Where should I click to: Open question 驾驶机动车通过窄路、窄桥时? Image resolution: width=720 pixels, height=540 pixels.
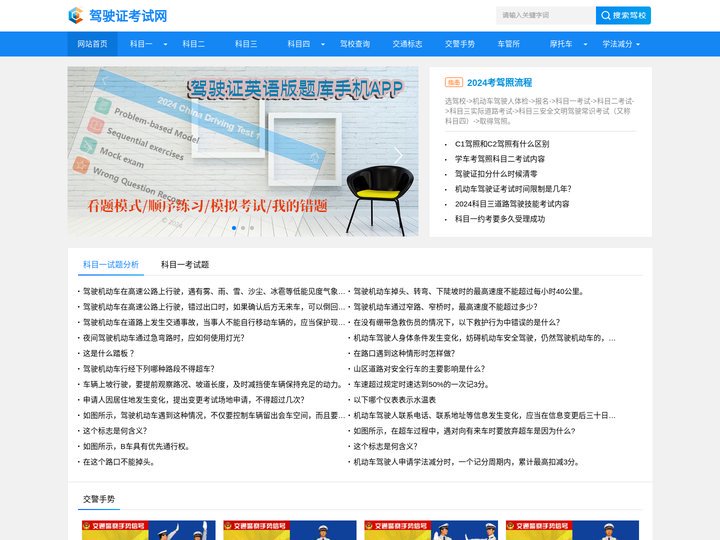point(445,307)
